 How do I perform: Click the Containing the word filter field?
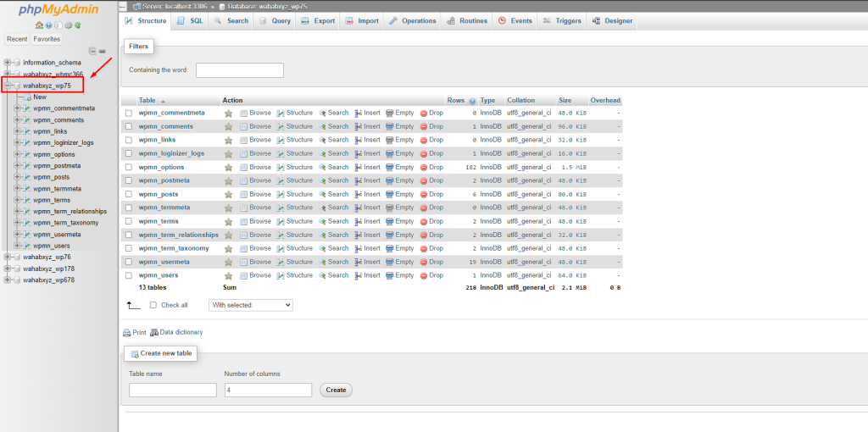(239, 70)
